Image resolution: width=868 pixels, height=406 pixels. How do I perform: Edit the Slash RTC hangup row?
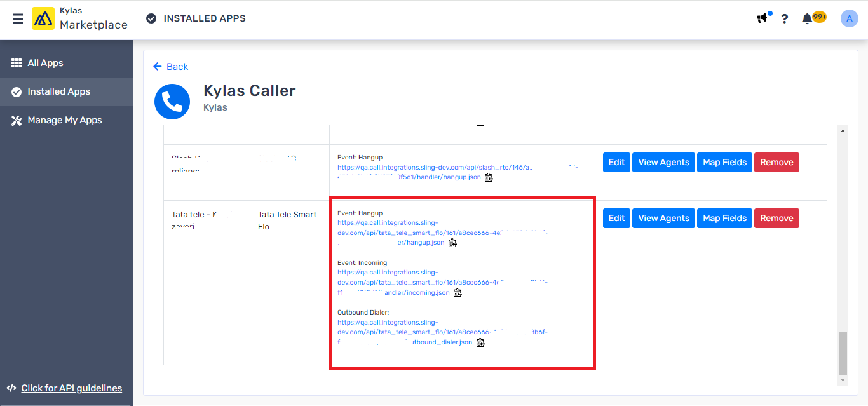coord(616,162)
